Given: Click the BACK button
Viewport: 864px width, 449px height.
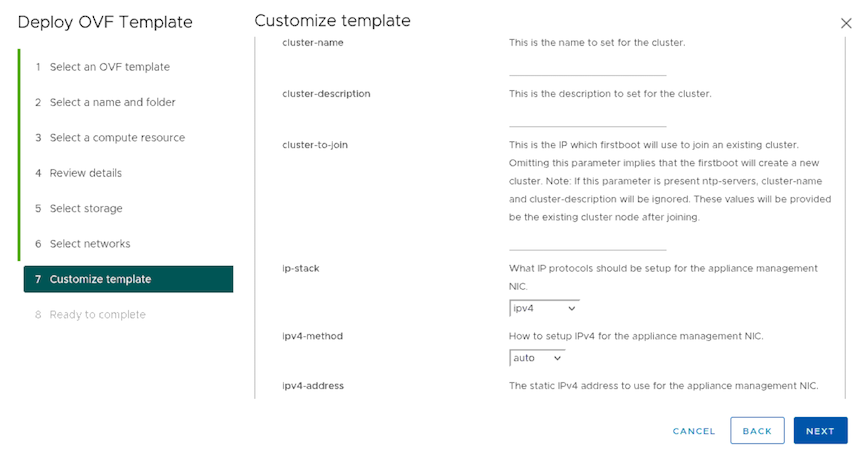Looking at the screenshot, I should coord(757,431).
